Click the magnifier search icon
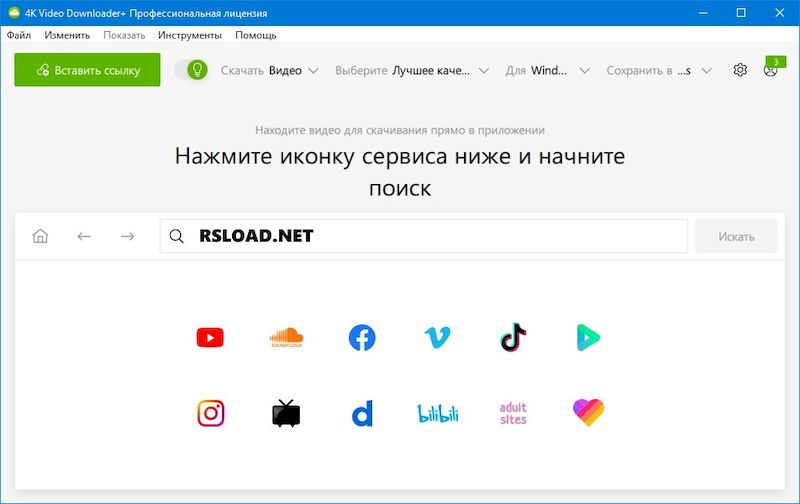The width and height of the screenshot is (800, 504). (177, 236)
